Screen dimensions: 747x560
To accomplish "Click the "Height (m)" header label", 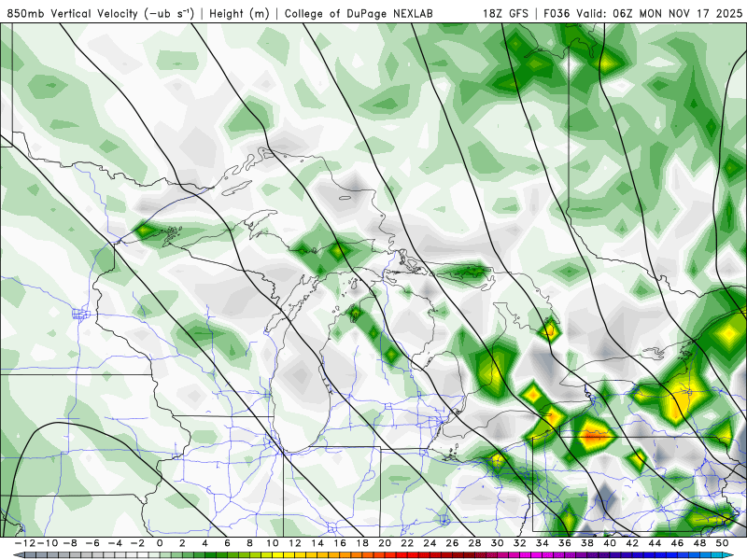I will pyautogui.click(x=239, y=14).
